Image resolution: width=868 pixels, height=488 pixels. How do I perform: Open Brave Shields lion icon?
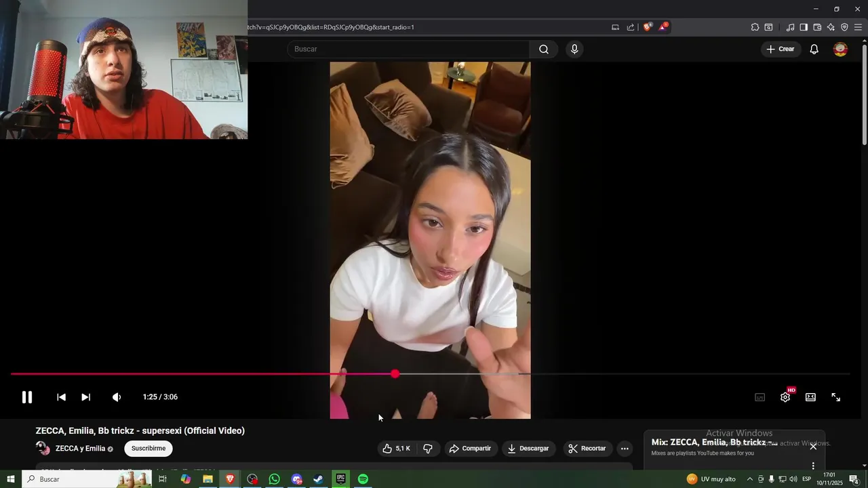click(647, 27)
